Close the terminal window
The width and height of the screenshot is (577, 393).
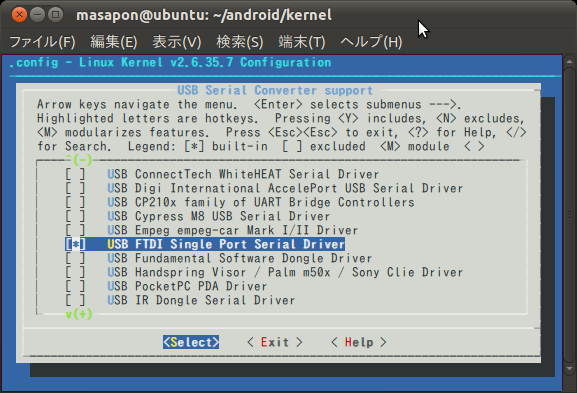(x=19, y=15)
